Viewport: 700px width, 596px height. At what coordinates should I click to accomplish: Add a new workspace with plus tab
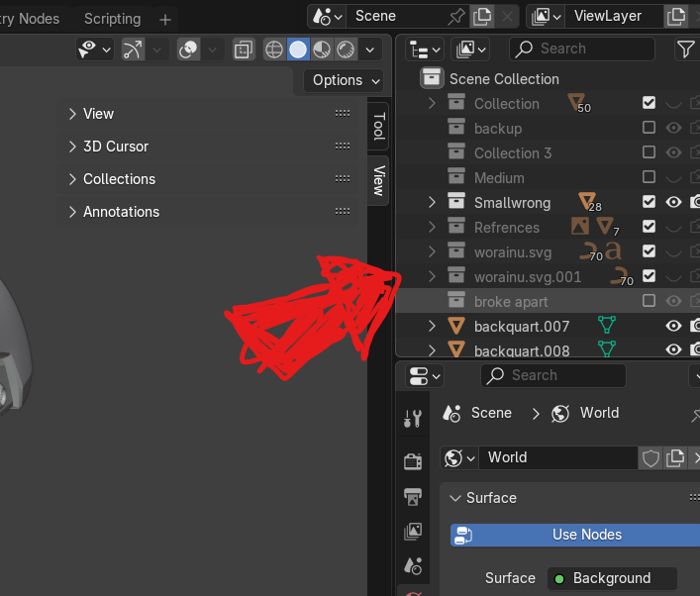click(164, 20)
